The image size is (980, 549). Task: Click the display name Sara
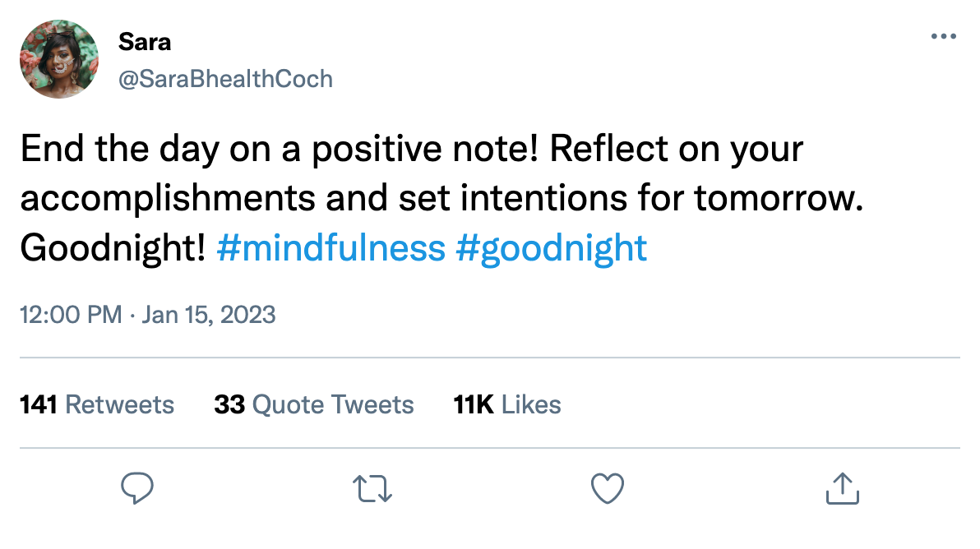[145, 41]
